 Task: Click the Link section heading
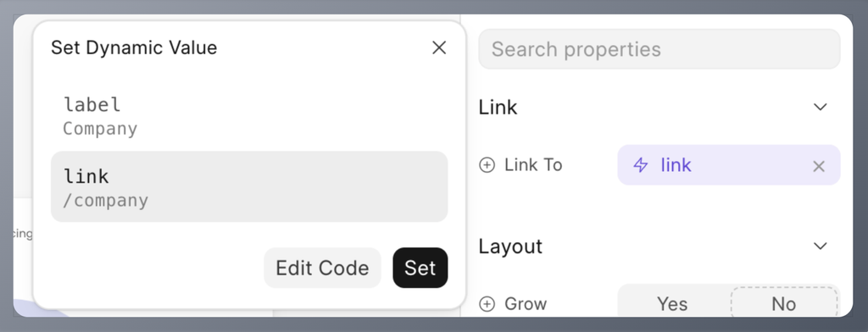tap(498, 107)
